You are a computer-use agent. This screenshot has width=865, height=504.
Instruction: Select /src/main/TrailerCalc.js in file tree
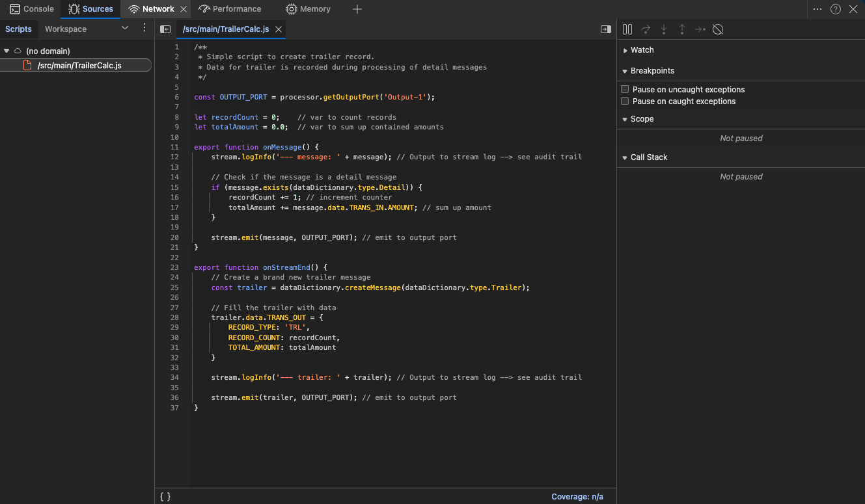[76, 65]
